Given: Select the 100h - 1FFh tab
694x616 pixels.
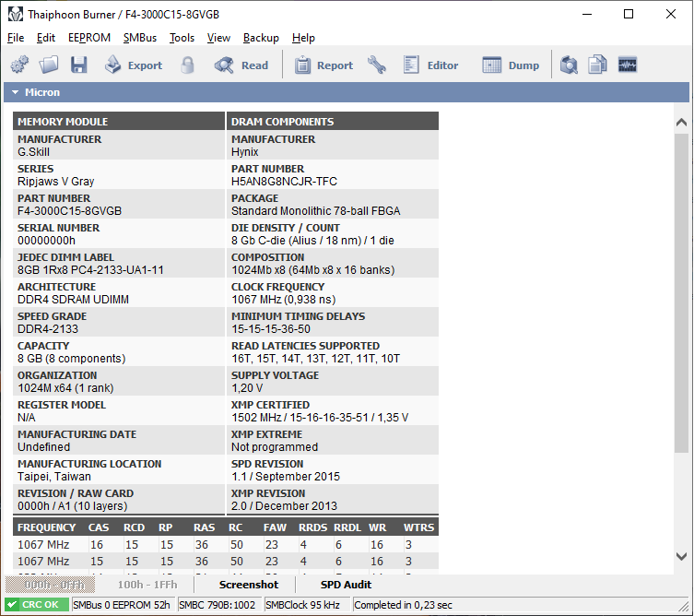Looking at the screenshot, I should (x=147, y=585).
